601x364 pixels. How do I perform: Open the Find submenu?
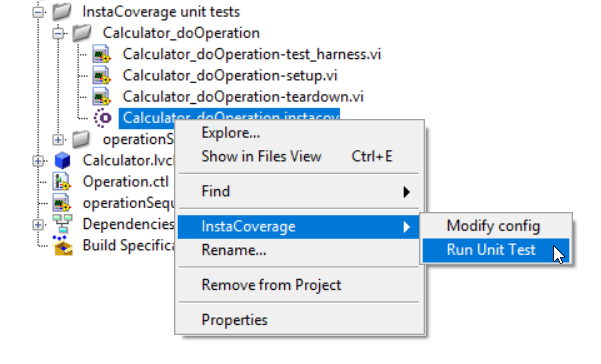pos(298,191)
